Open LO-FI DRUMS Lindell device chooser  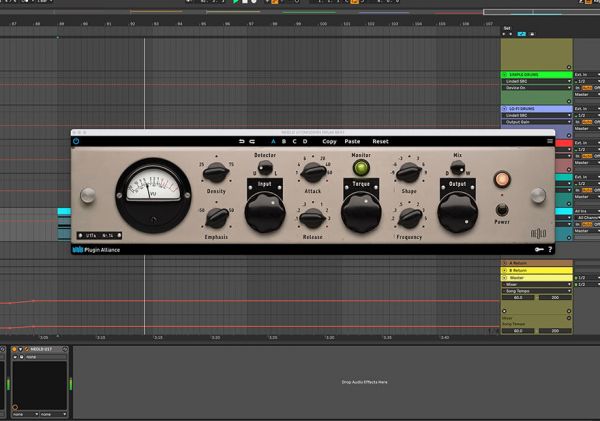[x=537, y=115]
